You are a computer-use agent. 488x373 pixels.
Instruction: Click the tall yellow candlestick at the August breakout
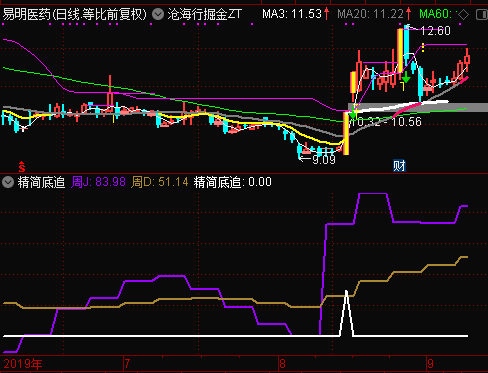[x=346, y=133]
